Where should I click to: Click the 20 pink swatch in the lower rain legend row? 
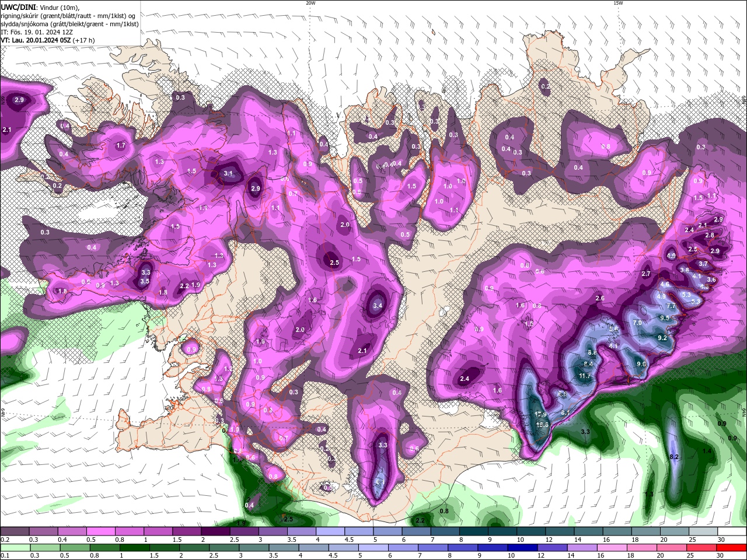pyautogui.click(x=671, y=548)
